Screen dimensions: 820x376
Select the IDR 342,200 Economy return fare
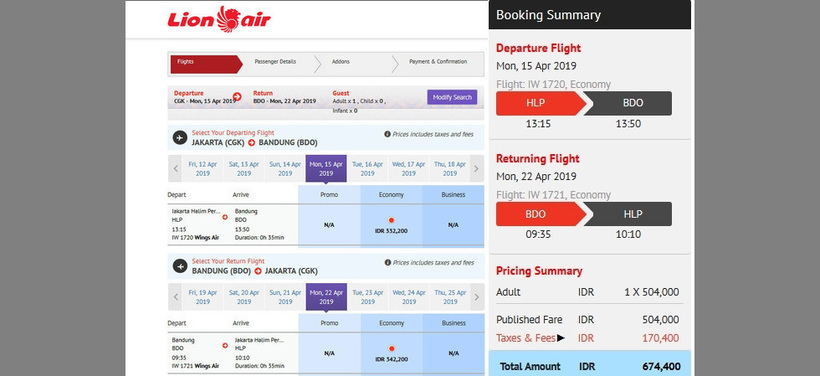click(391, 349)
